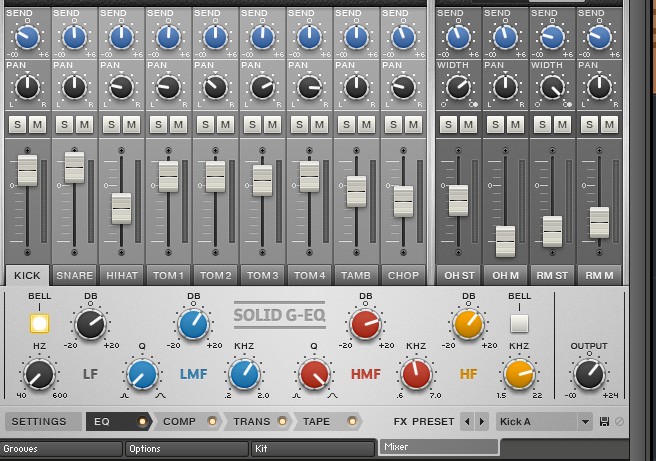Click the EQ Output level knob
Screen dimensions: 656x461
click(588, 374)
